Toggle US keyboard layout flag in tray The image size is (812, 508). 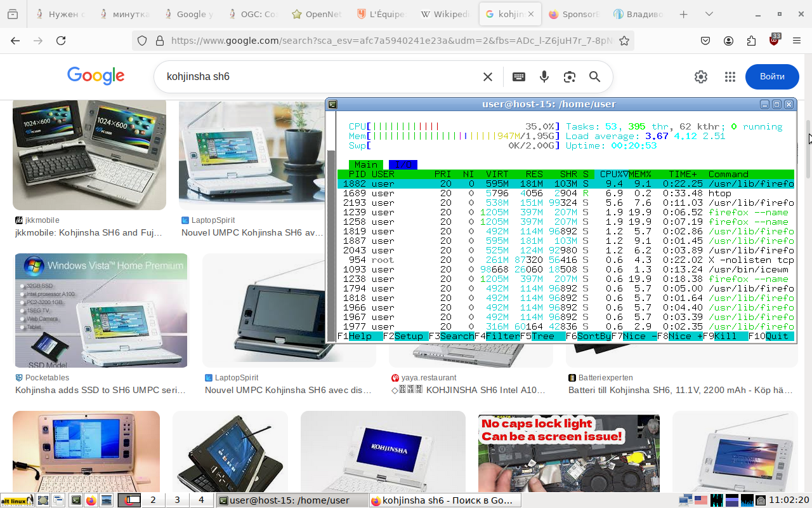coord(701,500)
